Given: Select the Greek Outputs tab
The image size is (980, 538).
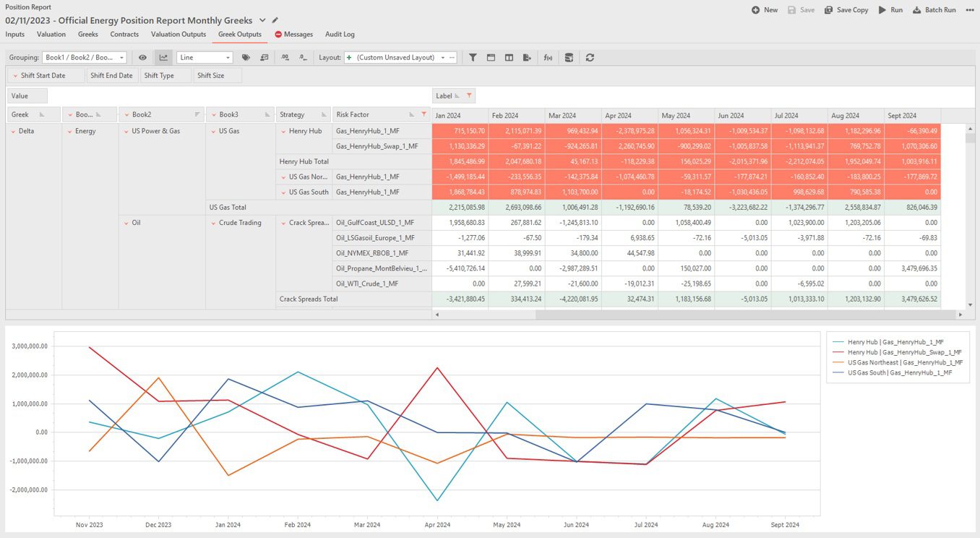Looking at the screenshot, I should pyautogui.click(x=240, y=34).
